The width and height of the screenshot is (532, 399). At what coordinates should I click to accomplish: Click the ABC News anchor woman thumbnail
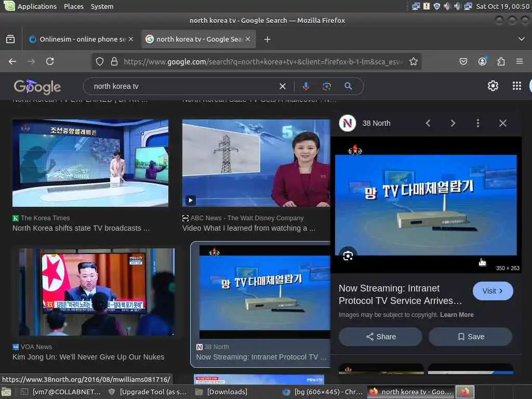(256, 163)
